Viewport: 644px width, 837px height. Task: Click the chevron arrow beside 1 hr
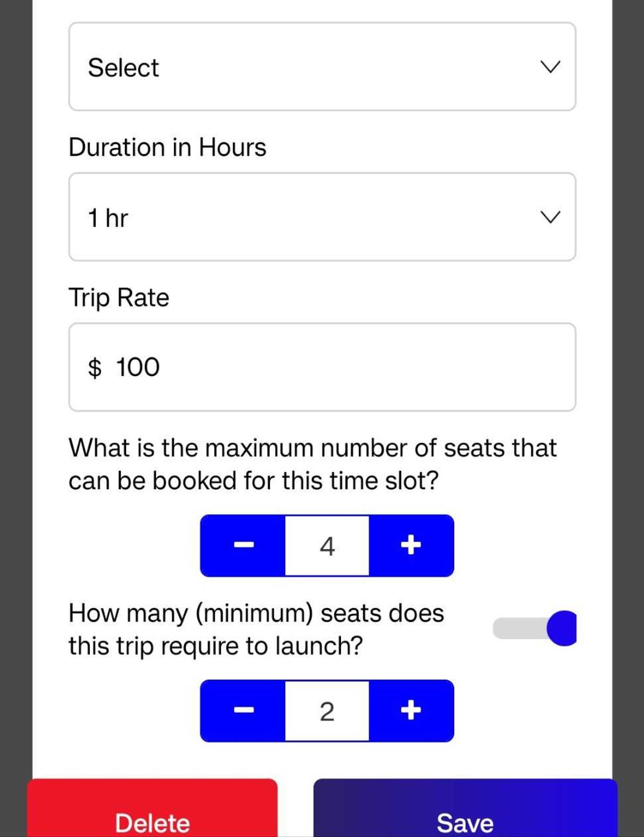(550, 217)
